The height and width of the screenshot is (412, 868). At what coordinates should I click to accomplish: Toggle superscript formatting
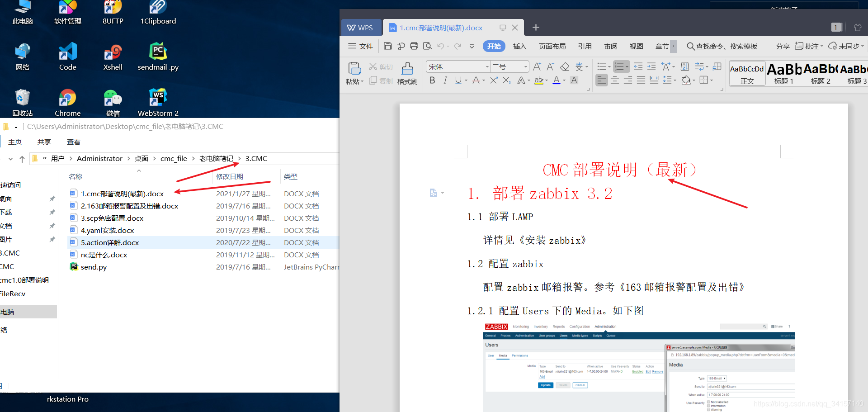pyautogui.click(x=493, y=80)
